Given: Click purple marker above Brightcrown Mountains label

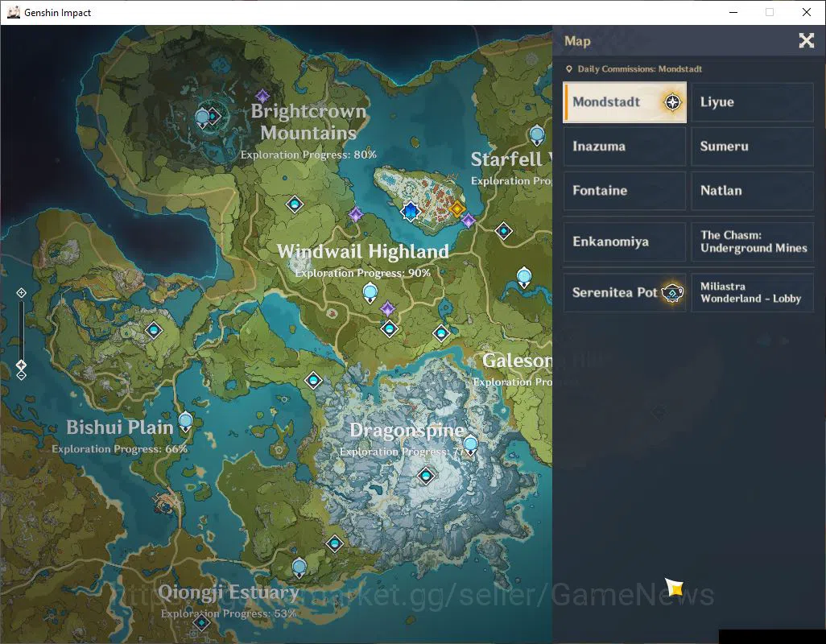Looking at the screenshot, I should click(262, 97).
